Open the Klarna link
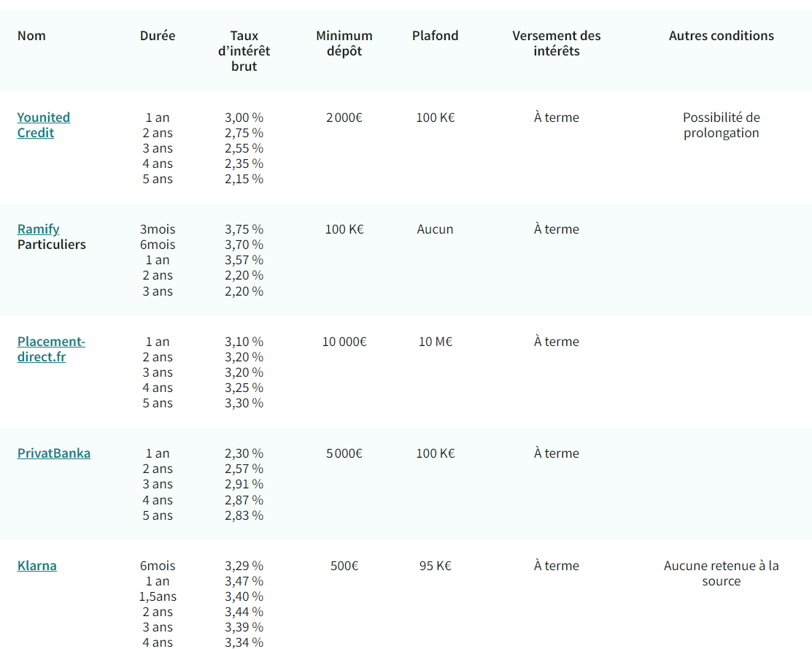812x649 pixels. click(x=36, y=566)
